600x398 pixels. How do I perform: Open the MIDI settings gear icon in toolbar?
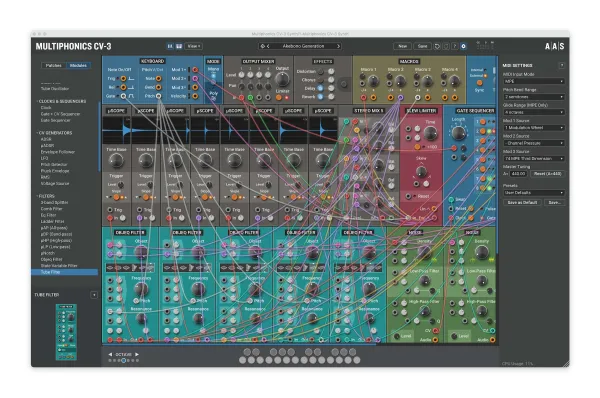tap(463, 46)
